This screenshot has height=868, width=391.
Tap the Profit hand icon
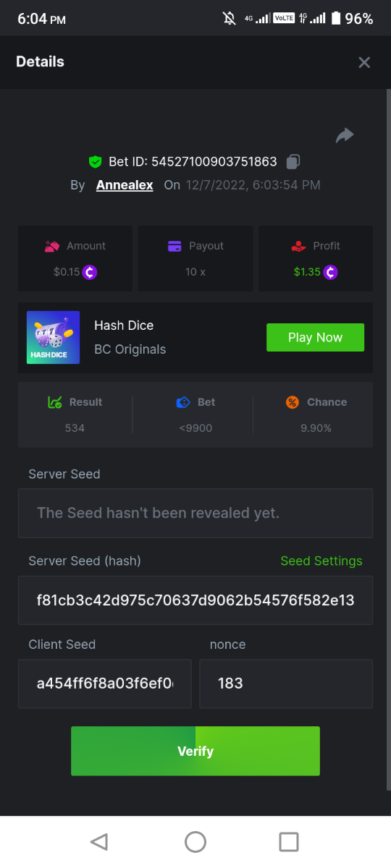click(298, 246)
